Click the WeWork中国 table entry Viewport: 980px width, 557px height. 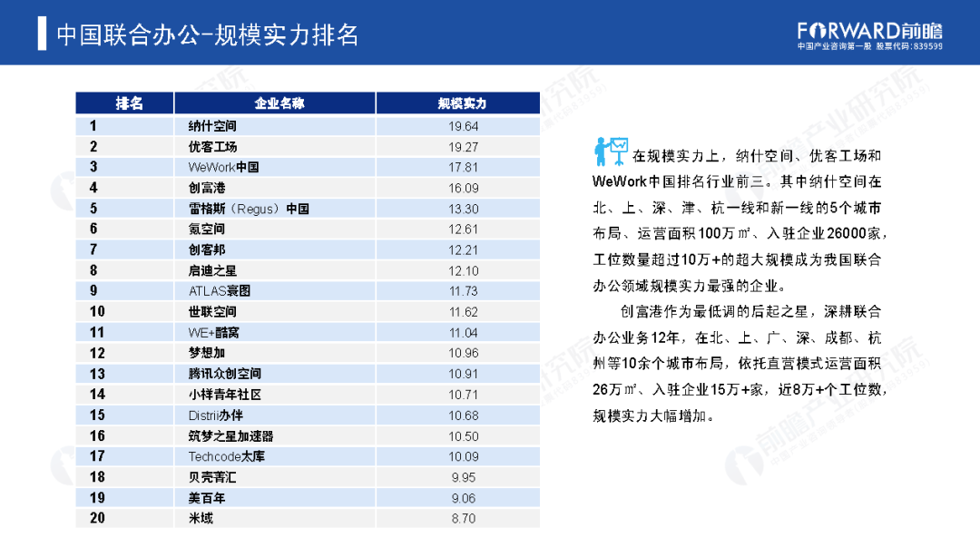(x=223, y=167)
